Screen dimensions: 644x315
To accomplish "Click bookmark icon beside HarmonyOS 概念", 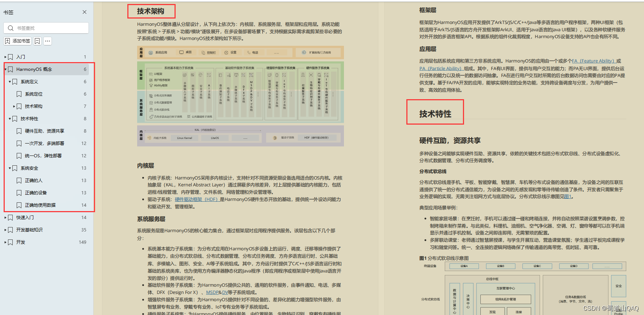I will click(11, 69).
